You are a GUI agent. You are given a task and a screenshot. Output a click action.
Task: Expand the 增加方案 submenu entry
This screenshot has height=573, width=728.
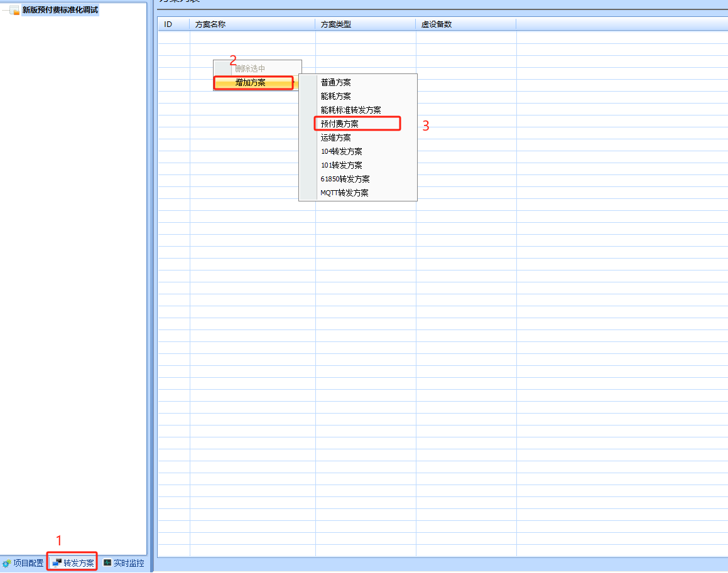pyautogui.click(x=250, y=82)
